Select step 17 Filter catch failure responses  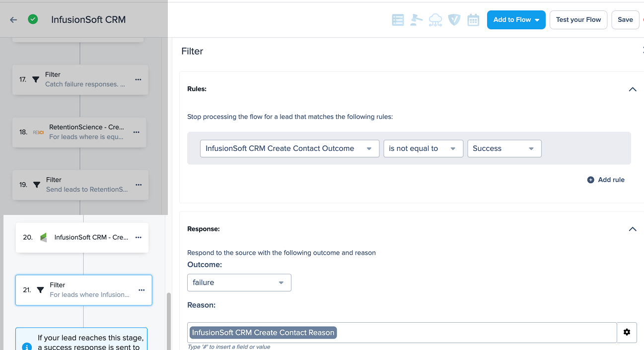tap(80, 79)
